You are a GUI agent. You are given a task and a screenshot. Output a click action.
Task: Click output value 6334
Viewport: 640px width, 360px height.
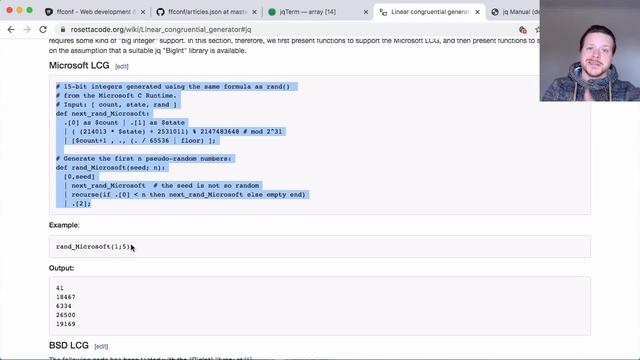pos(64,306)
